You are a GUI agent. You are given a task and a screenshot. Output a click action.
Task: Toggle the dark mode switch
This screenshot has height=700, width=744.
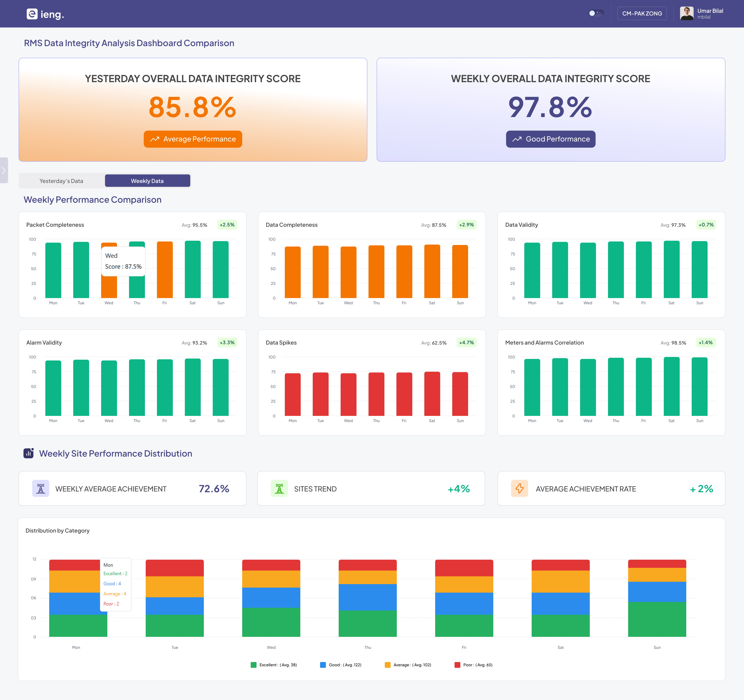[x=596, y=13]
